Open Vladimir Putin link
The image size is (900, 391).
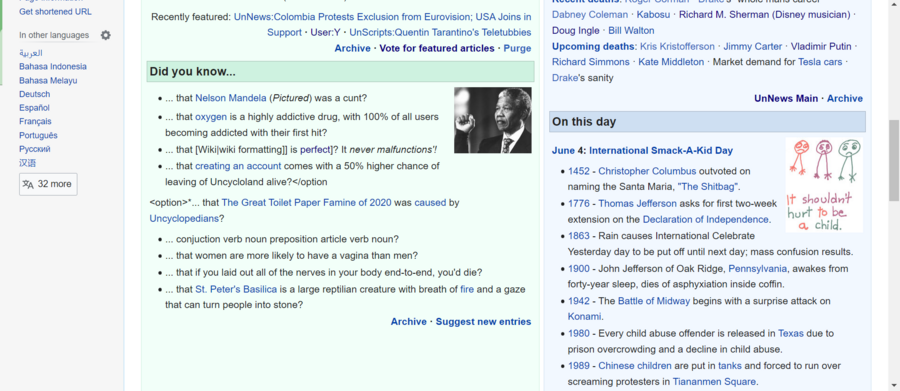(821, 46)
